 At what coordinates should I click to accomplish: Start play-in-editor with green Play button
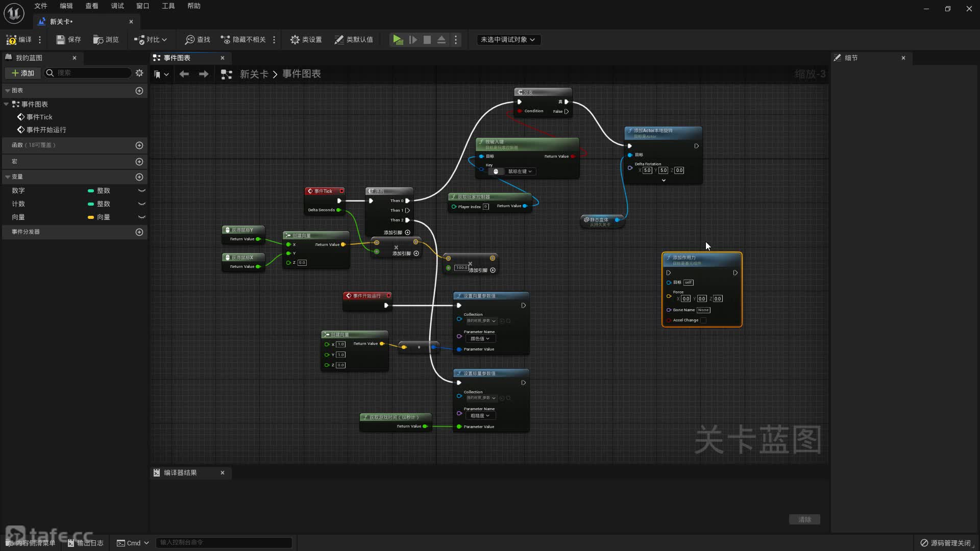tap(398, 39)
